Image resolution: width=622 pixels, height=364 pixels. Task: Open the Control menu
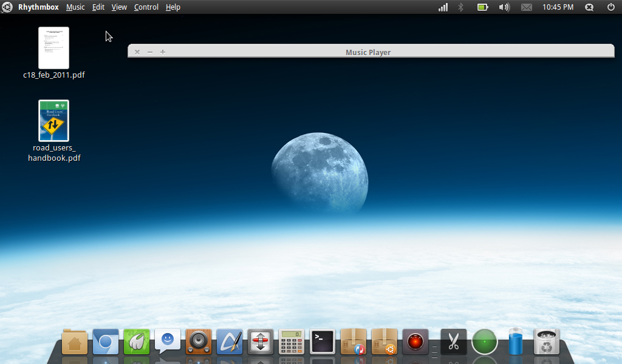[146, 7]
